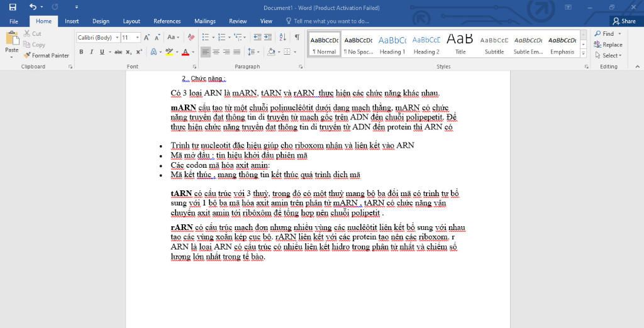Increase font size with the grow icon
The height and width of the screenshot is (328, 644).
[147, 37]
